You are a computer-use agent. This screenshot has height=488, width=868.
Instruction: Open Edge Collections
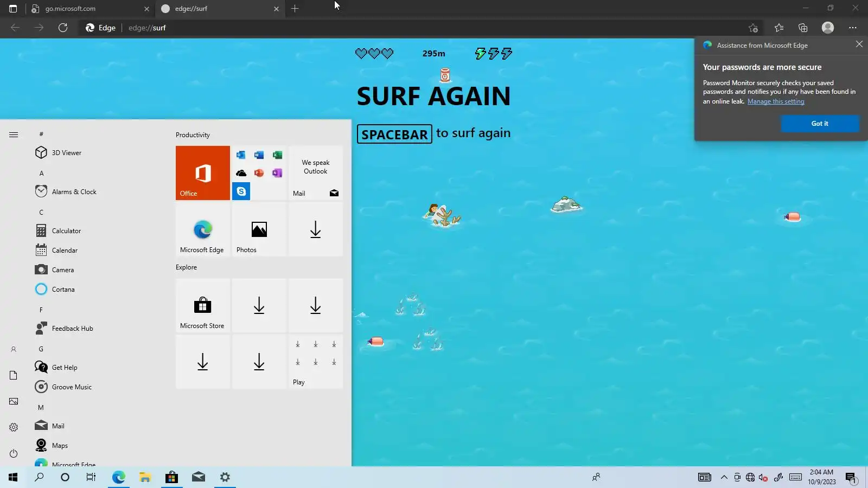click(x=803, y=28)
